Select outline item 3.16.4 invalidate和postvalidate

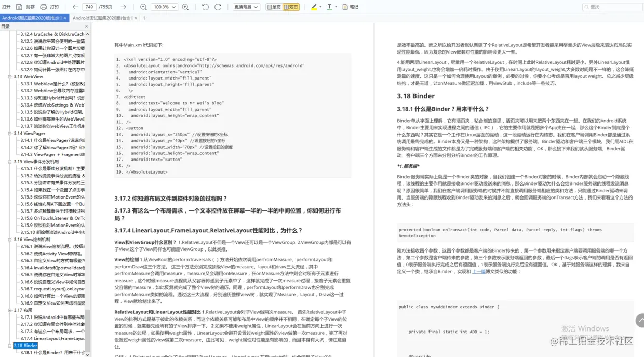pyautogui.click(x=52, y=268)
